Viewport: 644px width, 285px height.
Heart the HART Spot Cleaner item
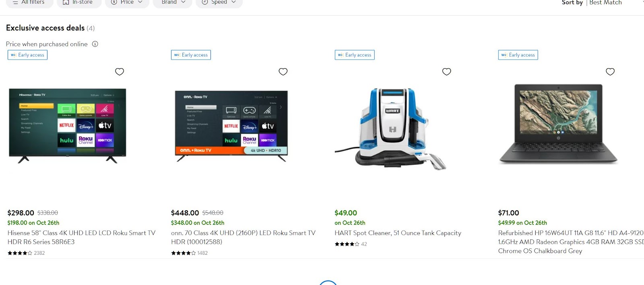447,72
